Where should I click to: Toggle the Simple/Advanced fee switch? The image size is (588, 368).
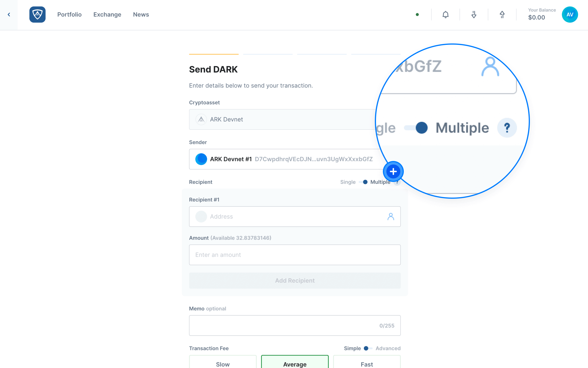click(x=368, y=348)
